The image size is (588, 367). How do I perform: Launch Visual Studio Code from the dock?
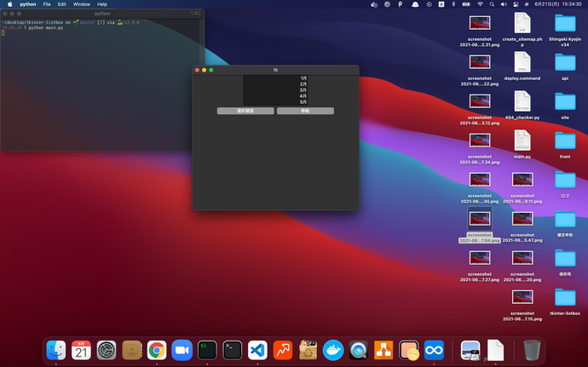pyautogui.click(x=257, y=350)
